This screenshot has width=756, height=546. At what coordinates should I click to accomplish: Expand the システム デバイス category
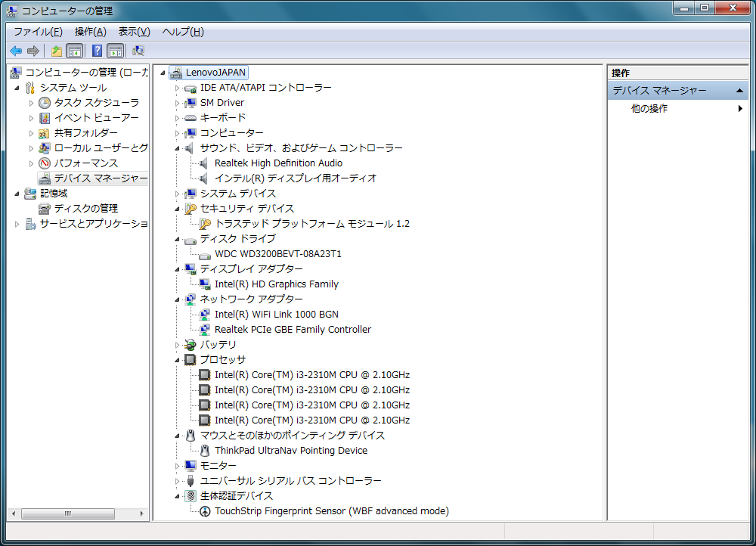[x=177, y=194]
